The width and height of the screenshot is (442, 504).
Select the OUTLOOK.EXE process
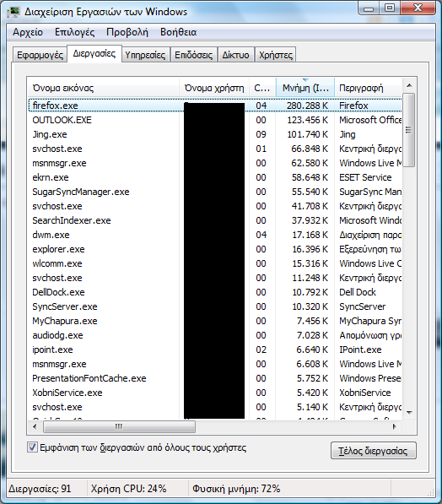(214, 120)
